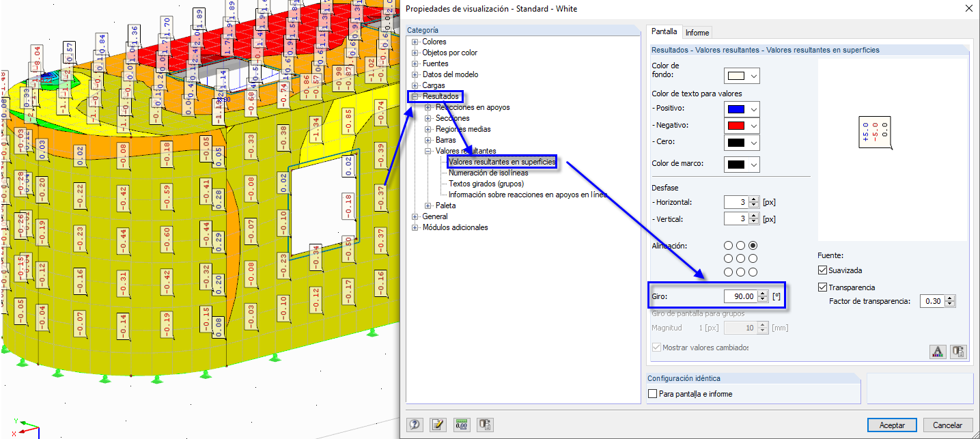Select the top-right alignment radio button
Screen dimensions: 980x439
click(753, 245)
